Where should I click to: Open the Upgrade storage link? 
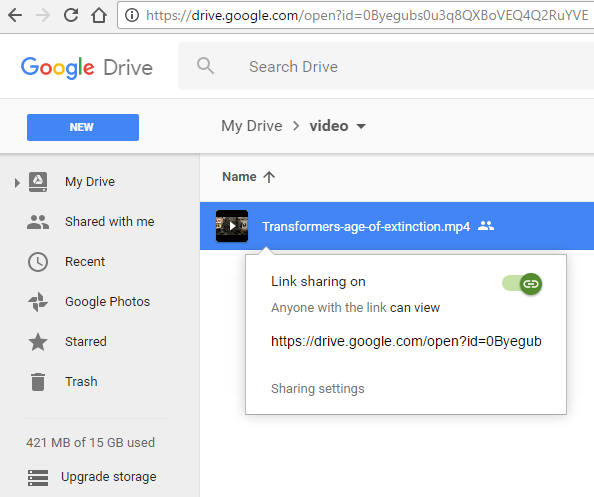click(109, 477)
